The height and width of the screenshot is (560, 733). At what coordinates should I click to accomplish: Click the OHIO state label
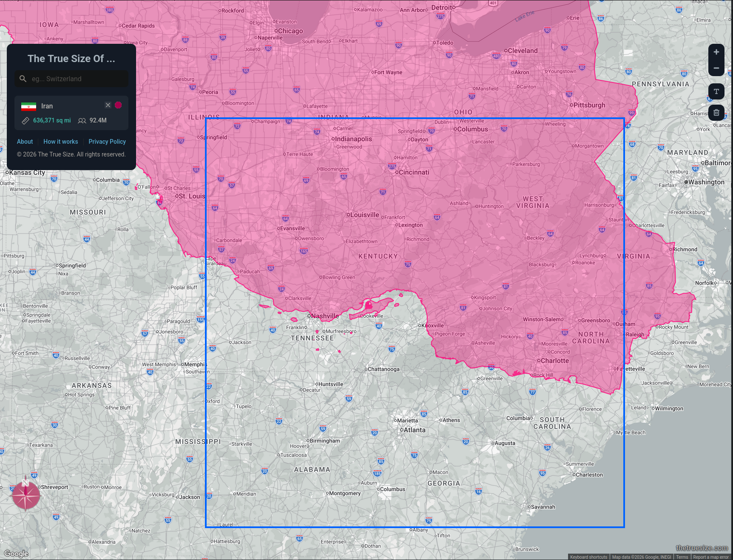(463, 112)
